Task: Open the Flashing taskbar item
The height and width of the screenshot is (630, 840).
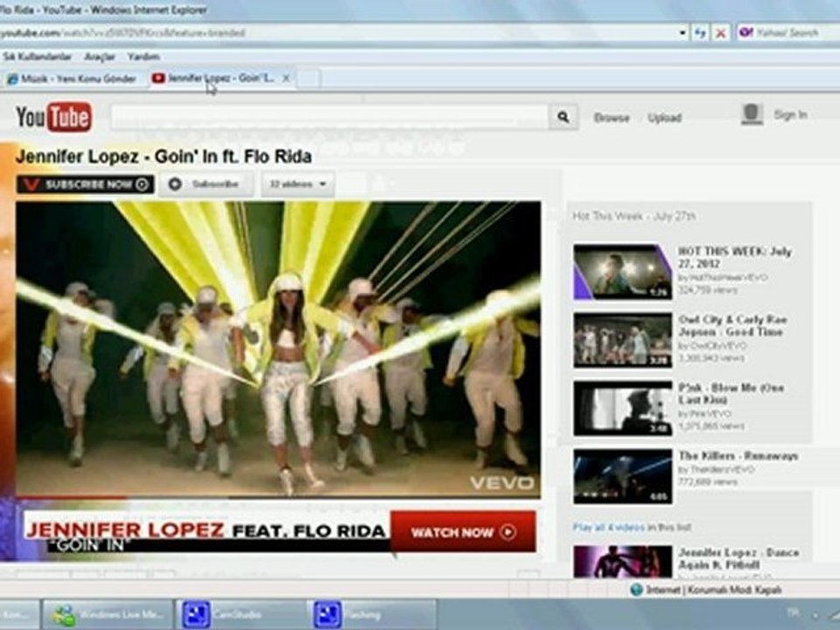Action: (x=373, y=614)
